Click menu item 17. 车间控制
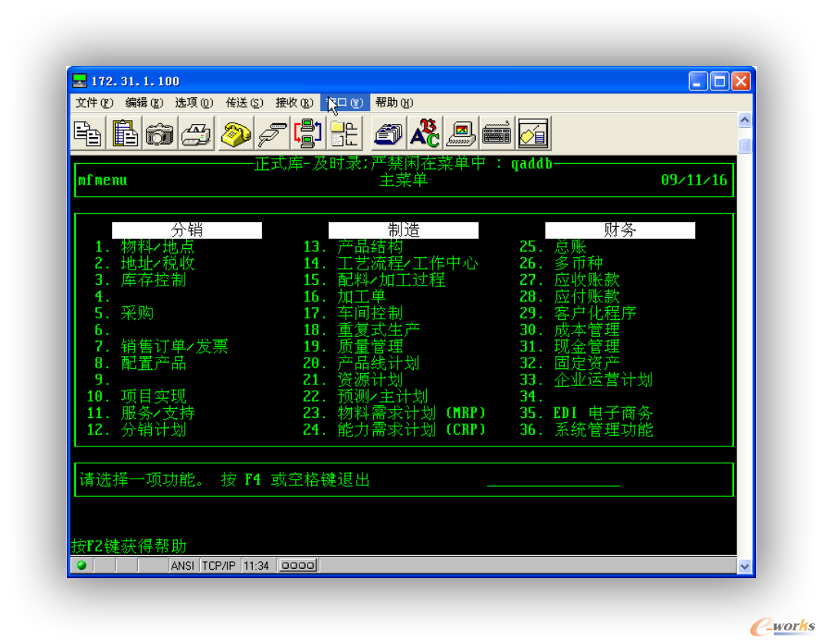 pos(352,314)
